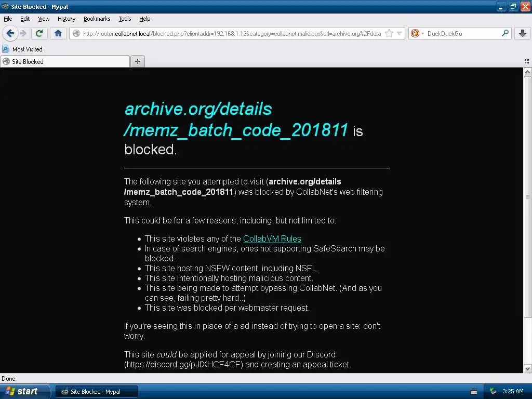Restore down the Mypal window
The height and width of the screenshot is (399, 532).
pyautogui.click(x=513, y=6)
